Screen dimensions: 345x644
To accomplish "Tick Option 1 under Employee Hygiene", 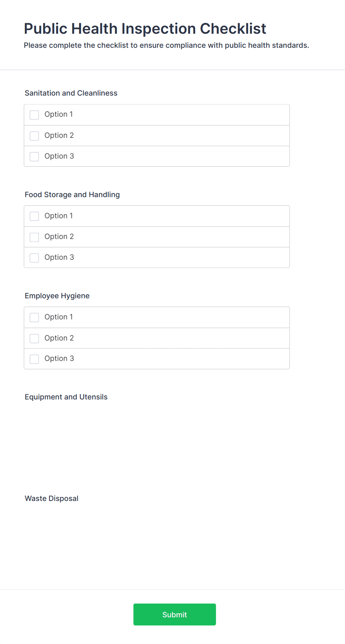I will (x=34, y=317).
